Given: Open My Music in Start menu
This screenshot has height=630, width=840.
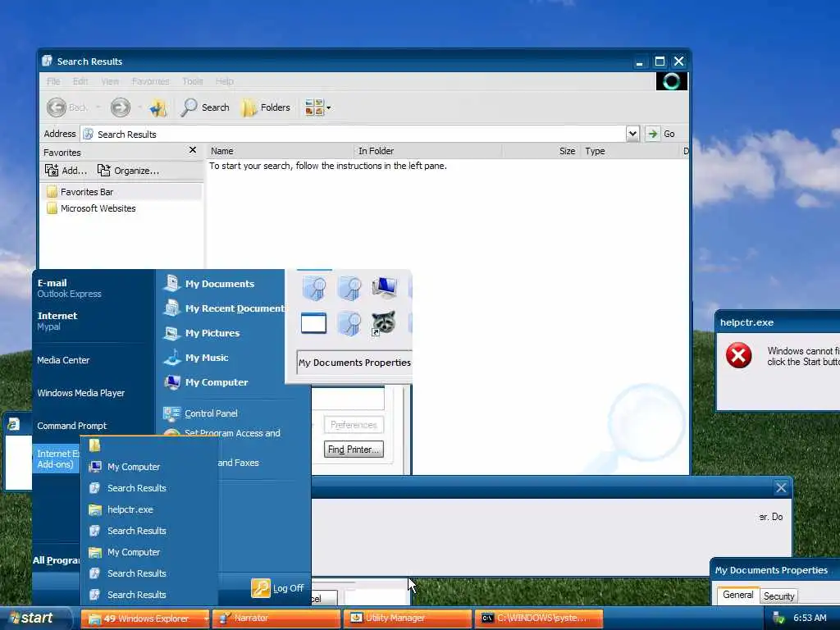Looking at the screenshot, I should (x=195, y=358).
